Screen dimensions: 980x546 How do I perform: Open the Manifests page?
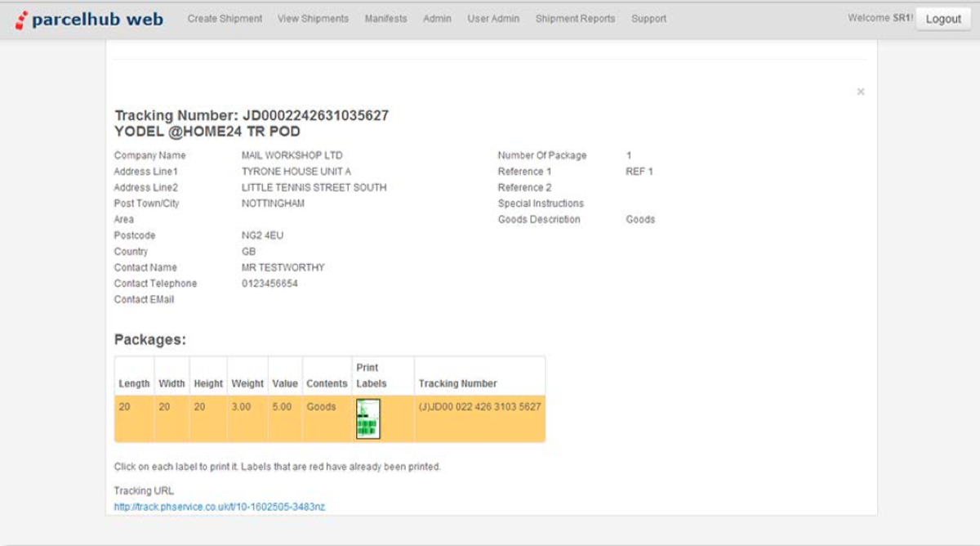(385, 19)
